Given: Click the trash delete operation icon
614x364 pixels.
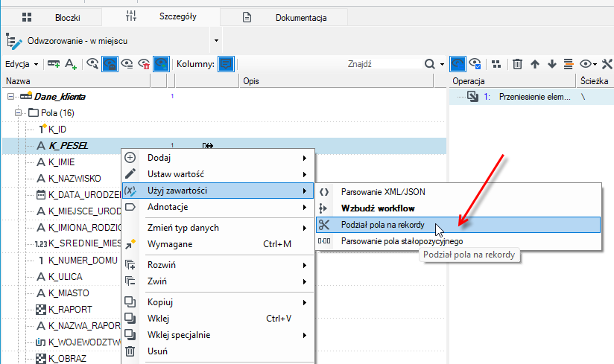Looking at the screenshot, I should [517, 64].
